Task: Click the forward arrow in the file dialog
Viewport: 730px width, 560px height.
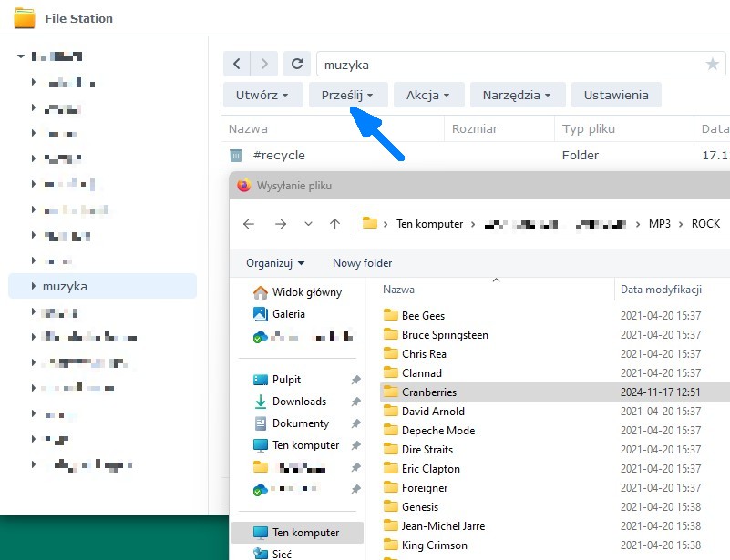Action: coord(281,224)
